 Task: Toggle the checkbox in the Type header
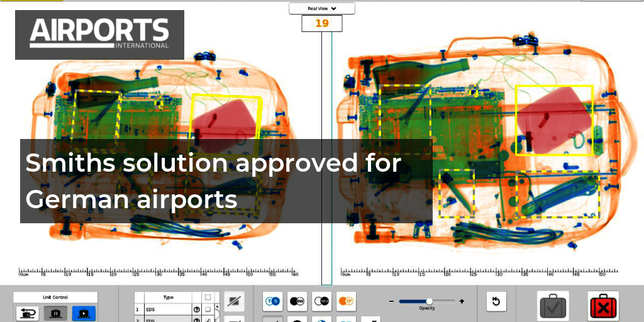coord(208,297)
